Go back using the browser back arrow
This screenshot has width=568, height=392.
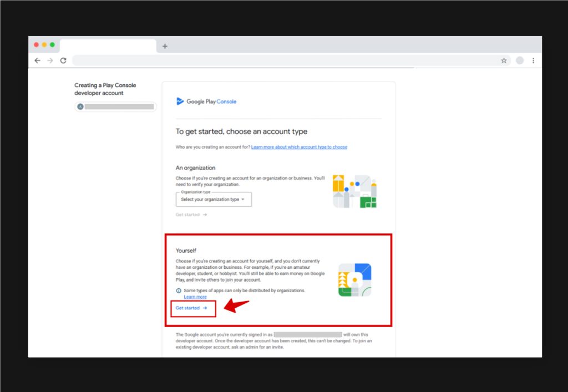[37, 60]
